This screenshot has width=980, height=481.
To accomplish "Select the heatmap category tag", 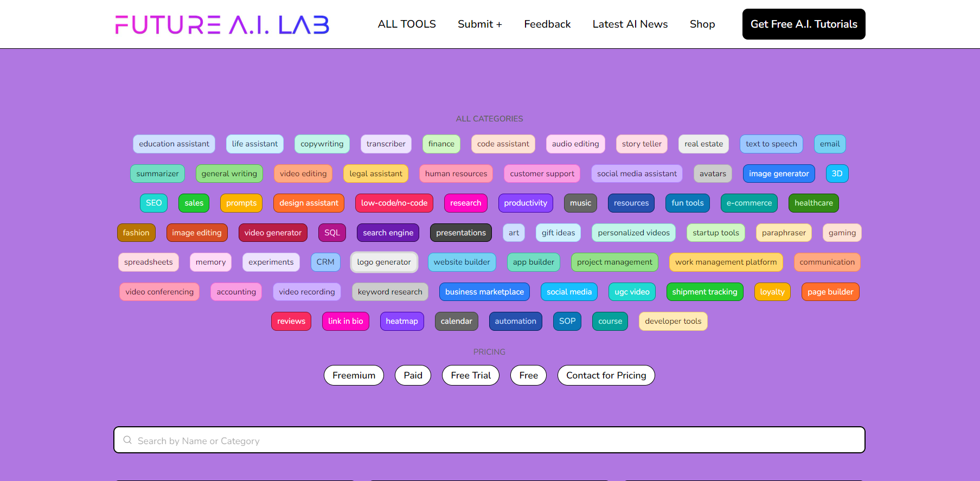I will tap(402, 321).
